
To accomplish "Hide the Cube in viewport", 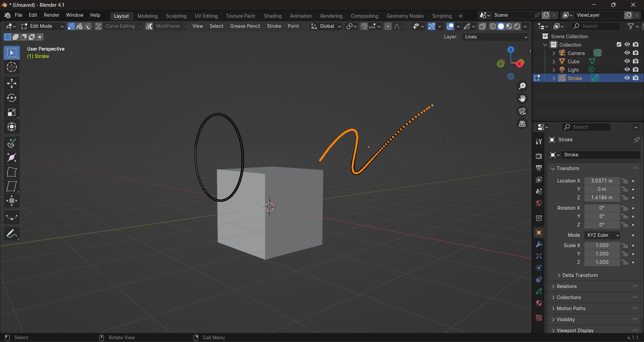I will click(627, 61).
